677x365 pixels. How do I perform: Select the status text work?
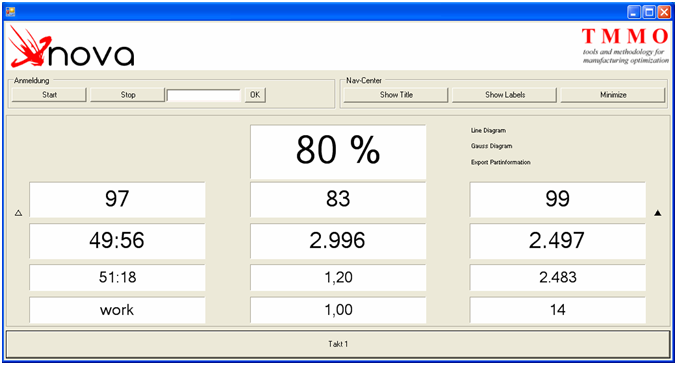117,310
